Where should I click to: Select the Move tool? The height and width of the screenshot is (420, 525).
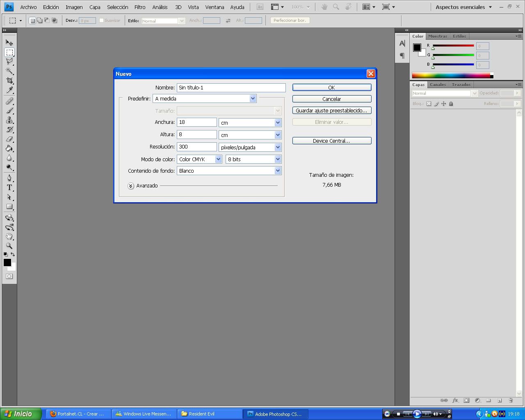[x=9, y=42]
